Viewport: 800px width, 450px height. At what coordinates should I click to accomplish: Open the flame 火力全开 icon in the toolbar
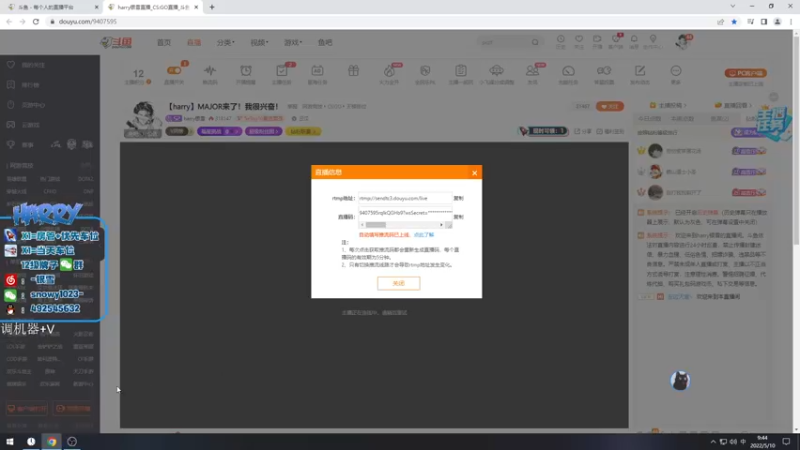tap(389, 70)
